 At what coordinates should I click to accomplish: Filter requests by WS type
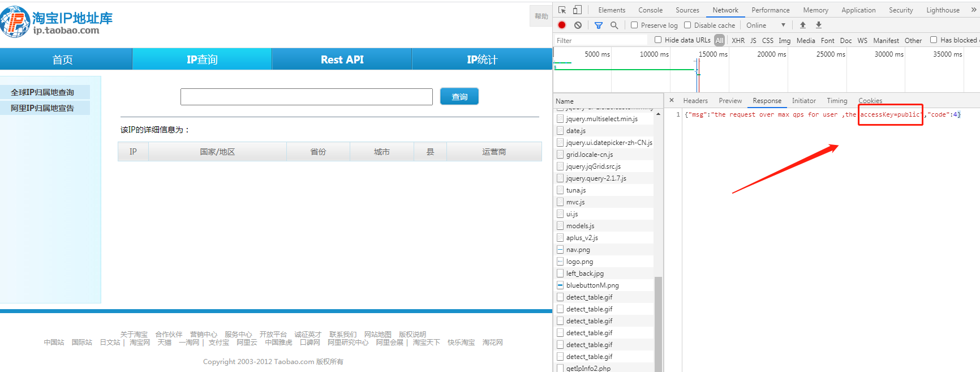point(862,40)
